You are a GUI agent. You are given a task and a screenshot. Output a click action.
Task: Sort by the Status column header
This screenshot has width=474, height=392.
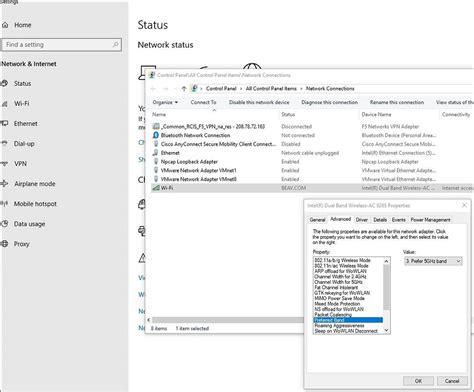288,114
